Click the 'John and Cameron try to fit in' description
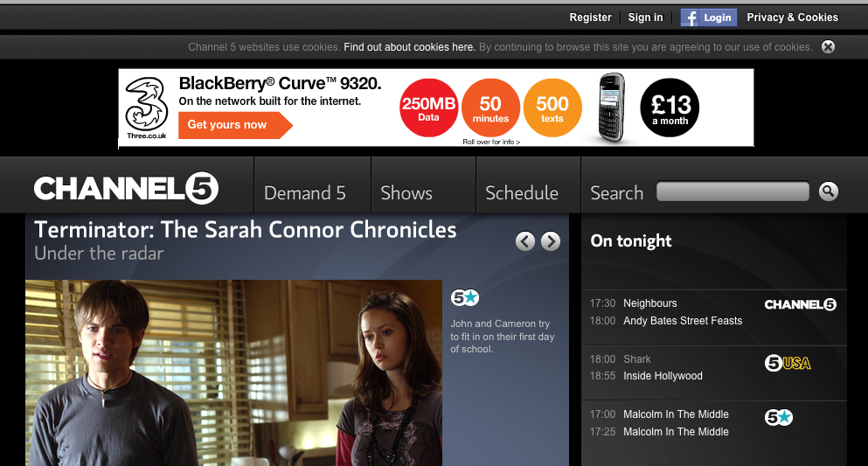The image size is (868, 466). click(x=502, y=337)
